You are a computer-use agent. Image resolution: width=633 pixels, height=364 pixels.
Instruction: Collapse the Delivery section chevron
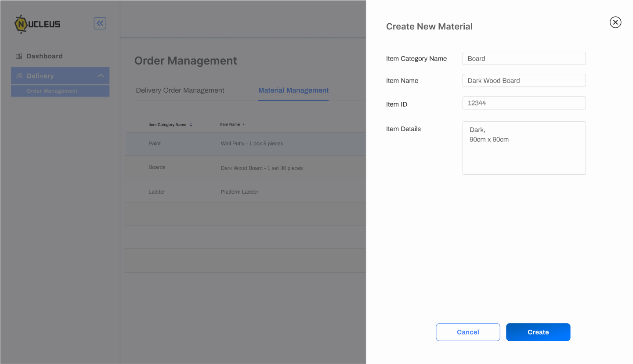(x=101, y=76)
